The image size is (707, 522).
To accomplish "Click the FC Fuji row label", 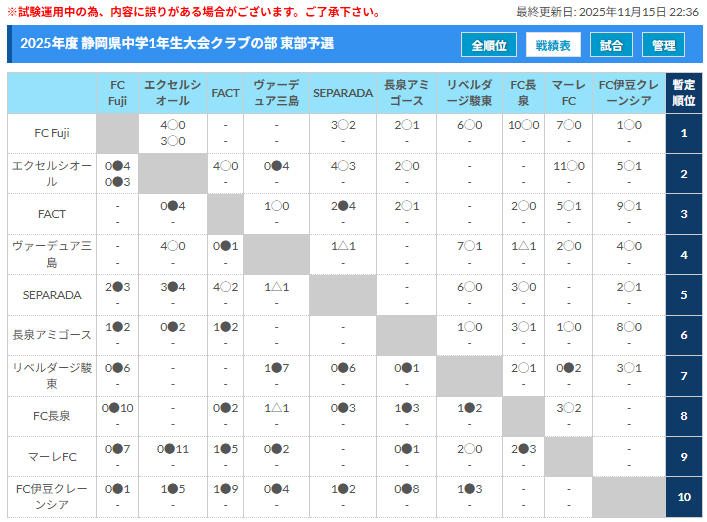I will pyautogui.click(x=52, y=133).
